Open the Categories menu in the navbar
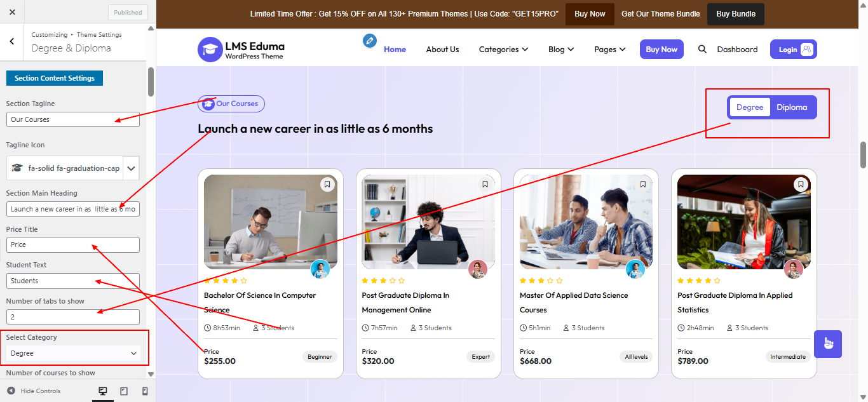This screenshot has height=402, width=868. [503, 49]
